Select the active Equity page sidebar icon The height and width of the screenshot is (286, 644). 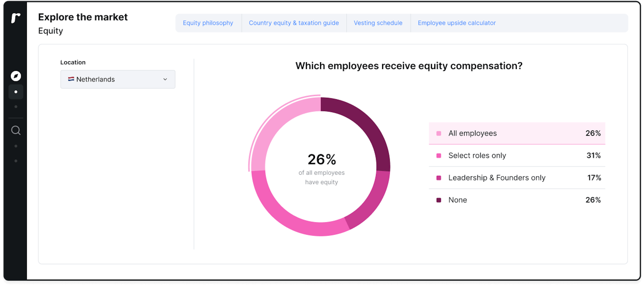pyautogui.click(x=16, y=92)
